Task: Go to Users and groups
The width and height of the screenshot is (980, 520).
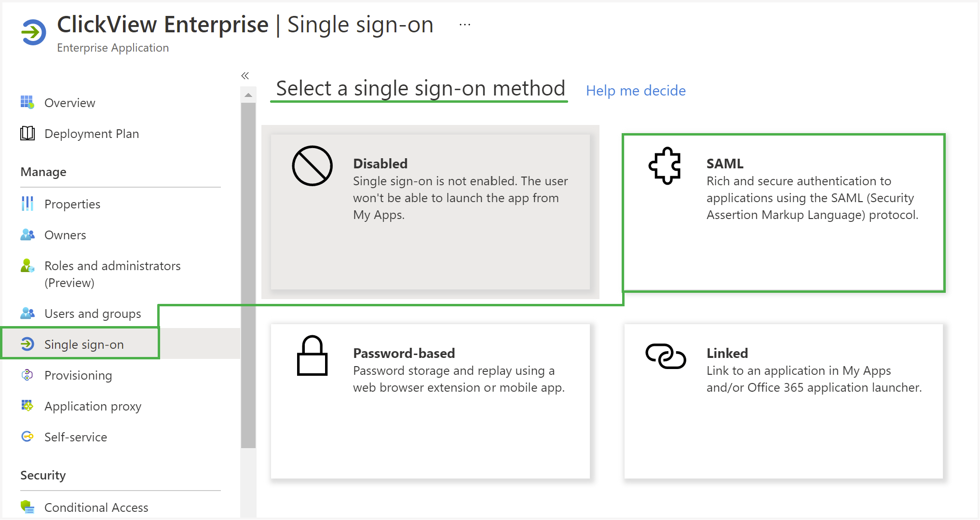Action: pyautogui.click(x=93, y=314)
